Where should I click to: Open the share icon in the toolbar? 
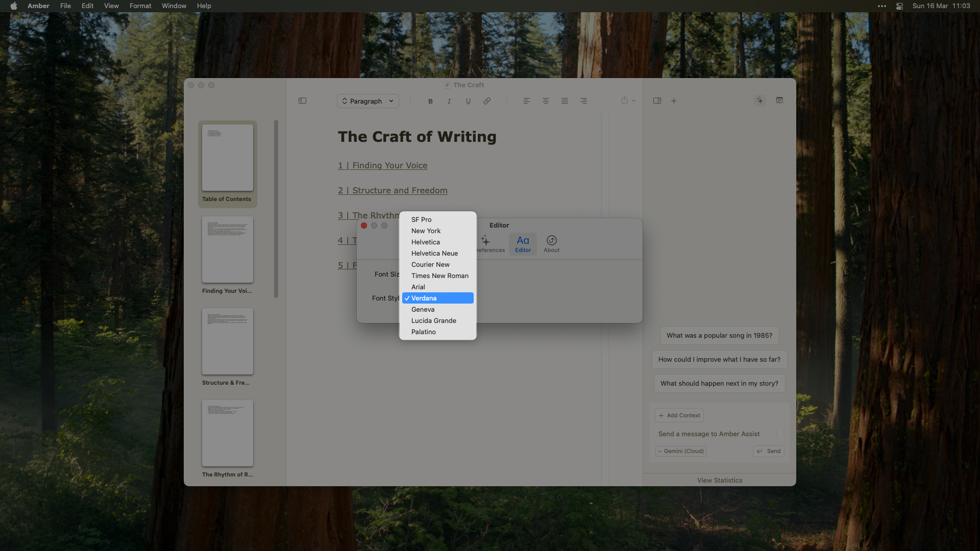(625, 101)
